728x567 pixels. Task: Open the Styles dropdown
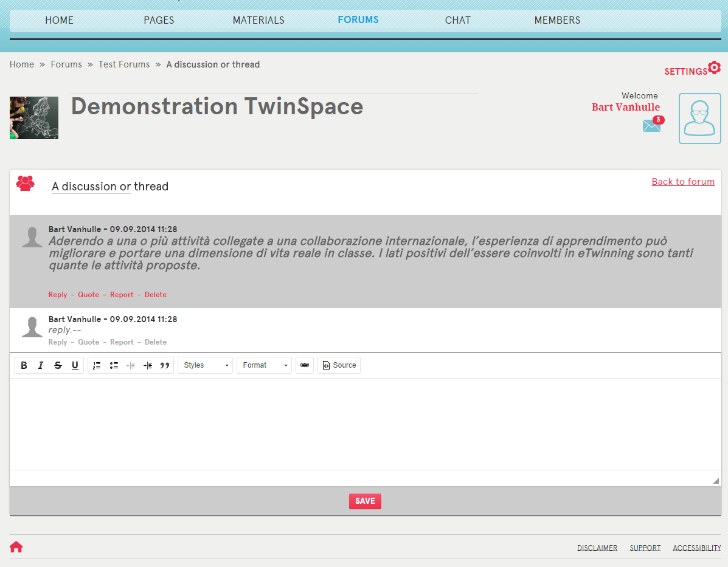click(x=205, y=365)
